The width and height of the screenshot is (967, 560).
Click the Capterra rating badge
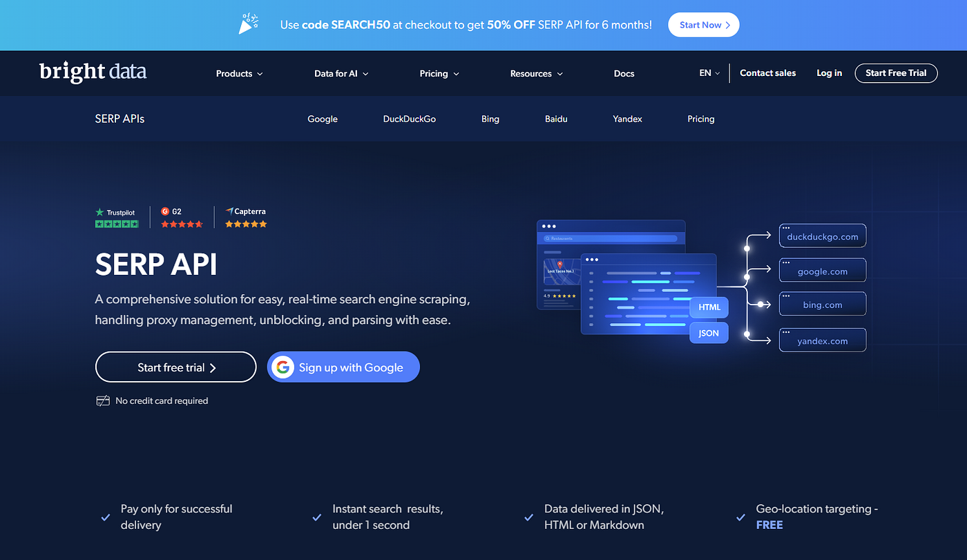[246, 218]
